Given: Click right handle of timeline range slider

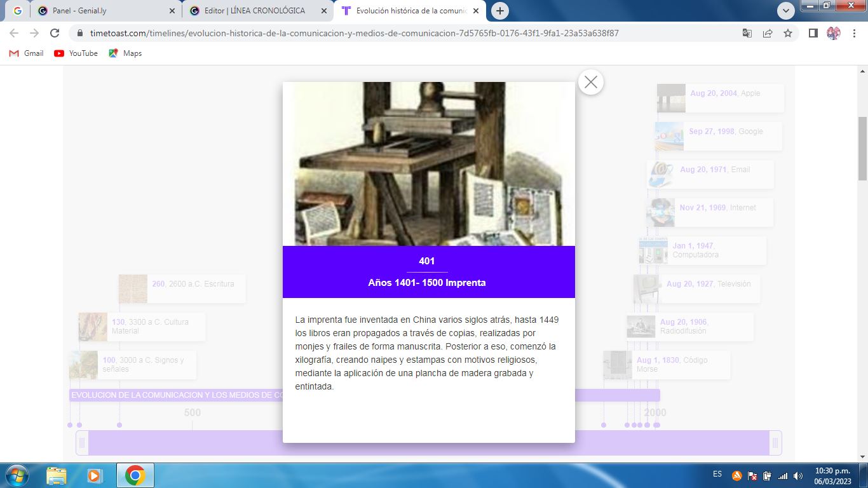Looking at the screenshot, I should 775,443.
